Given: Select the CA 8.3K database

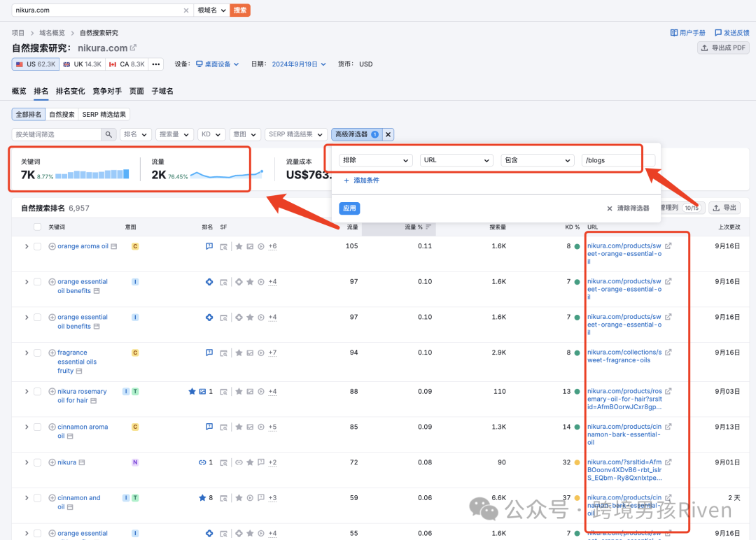Looking at the screenshot, I should pos(127,64).
